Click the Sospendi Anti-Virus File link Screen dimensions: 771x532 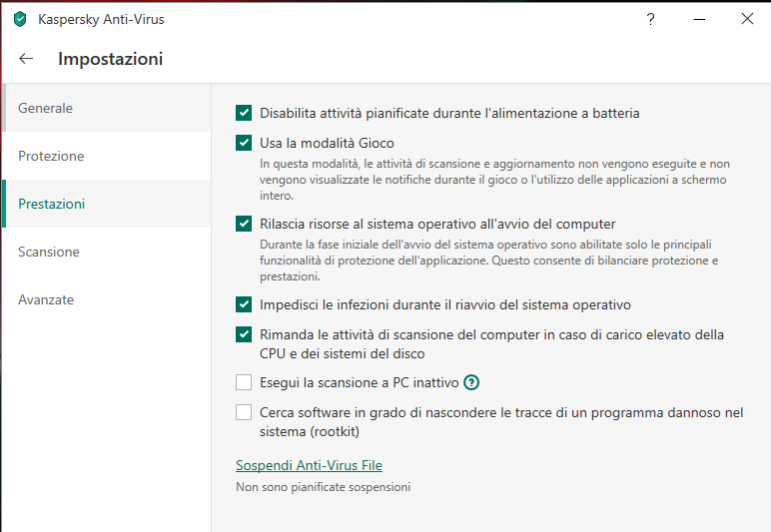(x=309, y=465)
